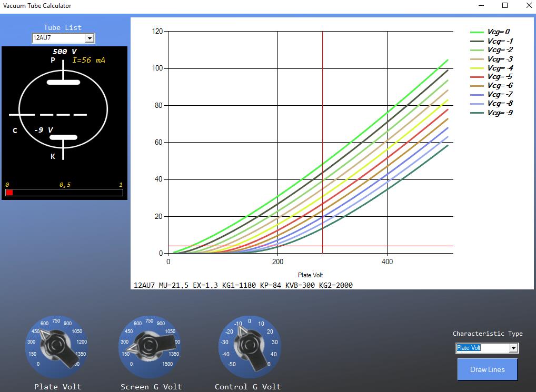Click the Control G Volt rotary knob

pos(250,347)
